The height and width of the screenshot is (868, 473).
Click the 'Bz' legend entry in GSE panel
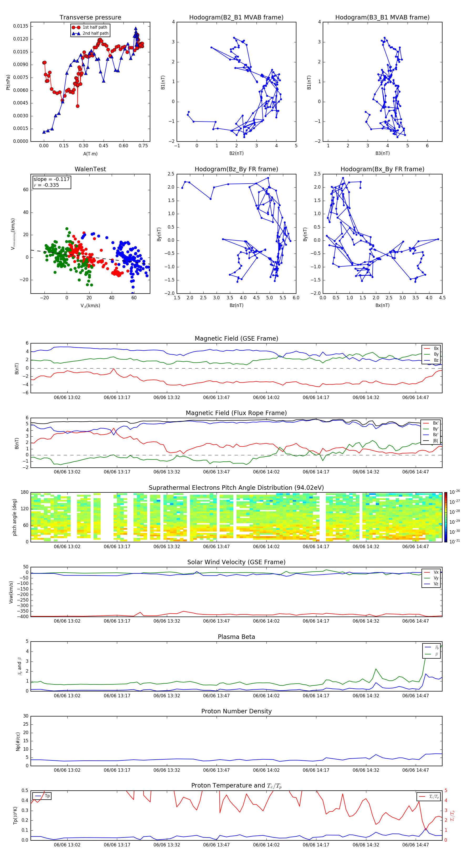pyautogui.click(x=431, y=360)
